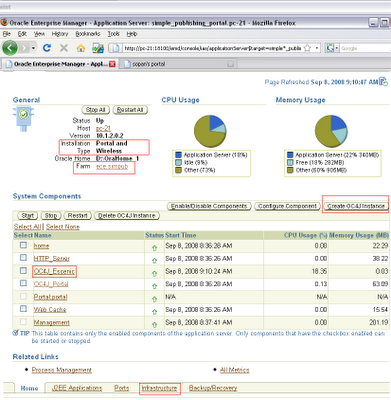Open the Bookmarks menu
Viewport: 391px width, 400px height.
(88, 34)
